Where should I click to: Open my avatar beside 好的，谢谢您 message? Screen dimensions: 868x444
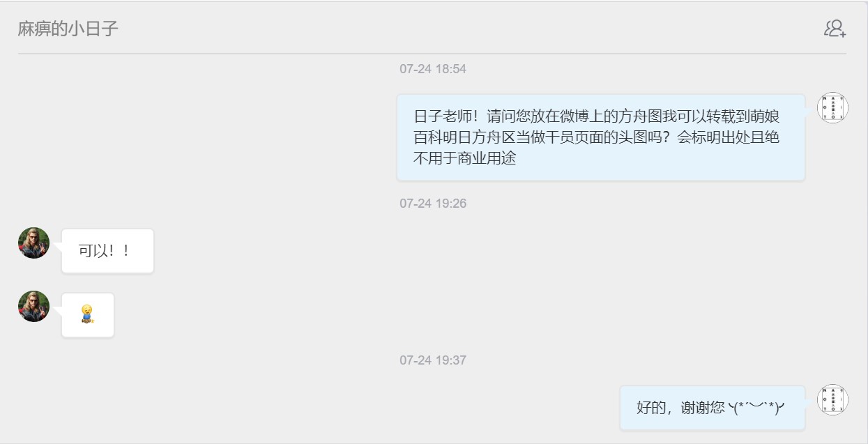point(832,400)
